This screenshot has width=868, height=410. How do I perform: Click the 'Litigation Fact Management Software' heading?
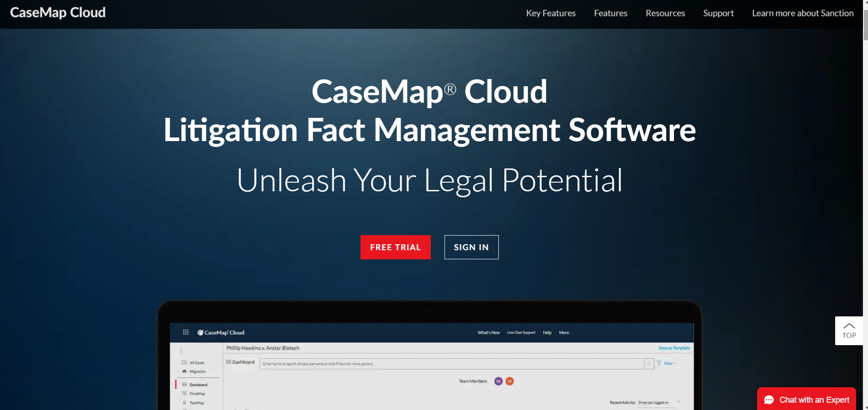[x=429, y=130]
